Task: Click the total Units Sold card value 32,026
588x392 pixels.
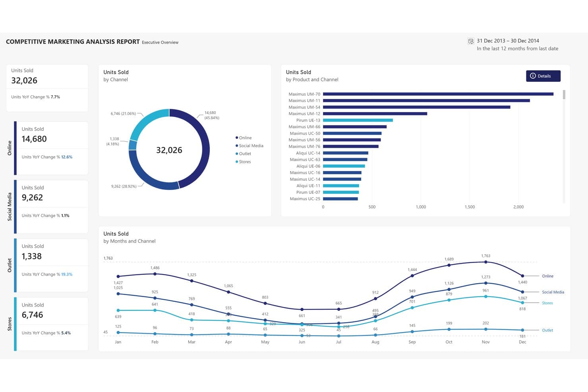Action: coord(24,81)
